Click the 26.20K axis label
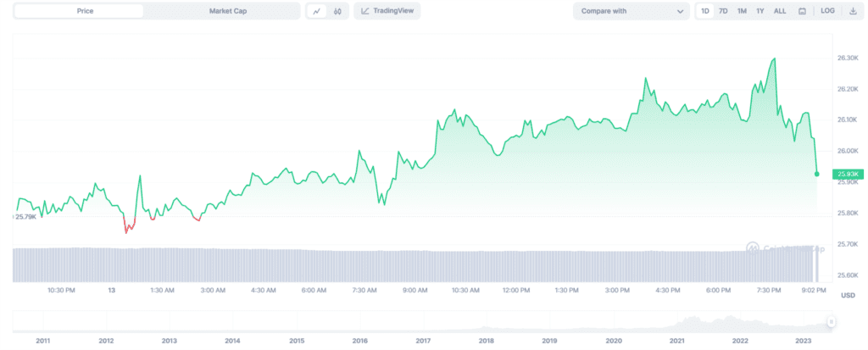The image size is (868, 350). tap(848, 89)
